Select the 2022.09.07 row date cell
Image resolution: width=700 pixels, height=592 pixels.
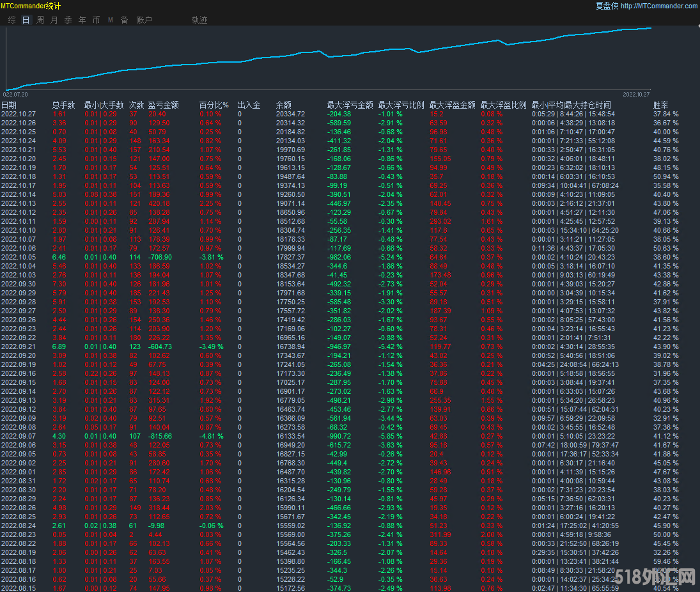click(18, 436)
